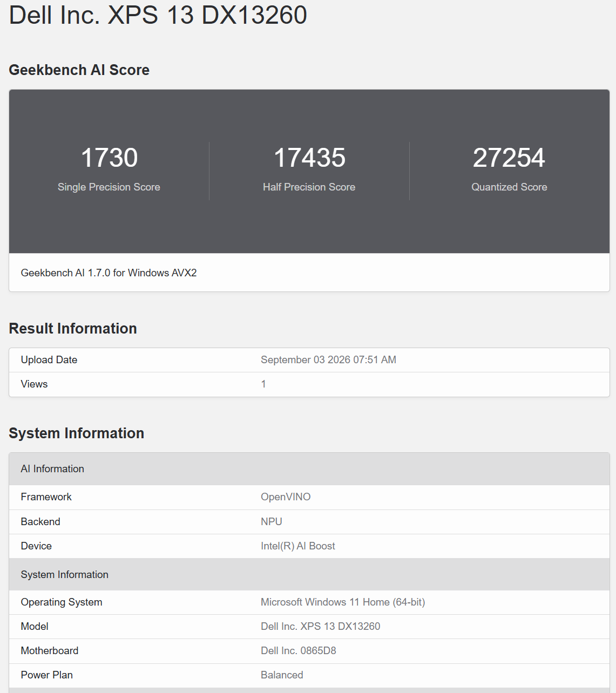Select 'Geekbench AI 1.7.0 for Windows AVX2' text
This screenshot has width=616, height=693.
click(x=109, y=273)
